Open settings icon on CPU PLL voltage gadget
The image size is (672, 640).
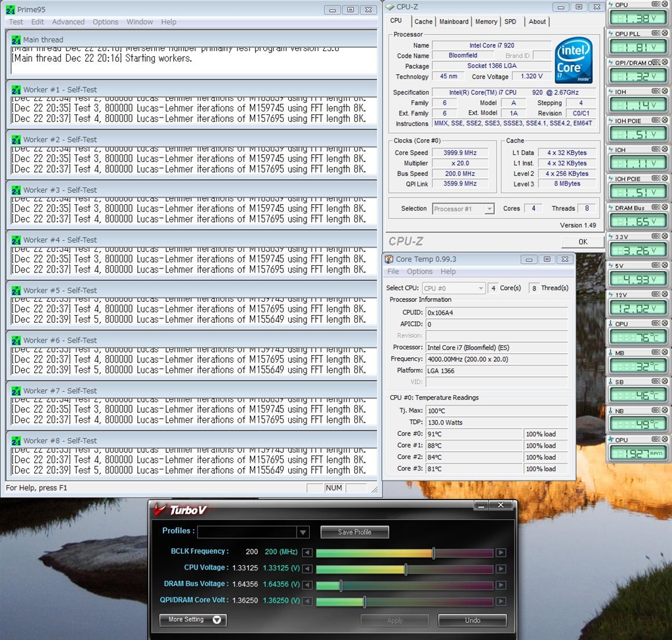655,33
